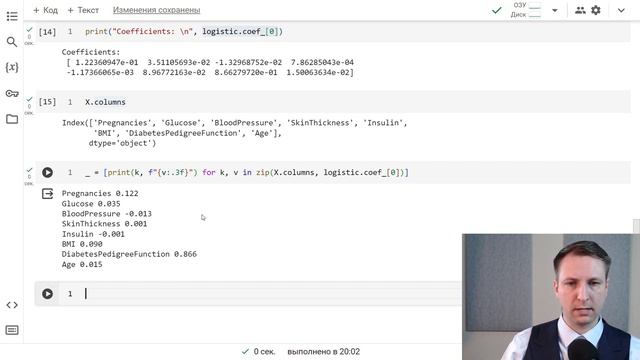
Task: Open the table of contents sidebar icon
Action: click(12, 16)
